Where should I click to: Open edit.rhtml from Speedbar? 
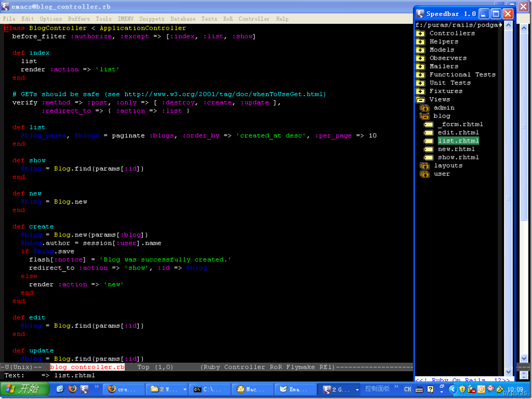click(458, 132)
